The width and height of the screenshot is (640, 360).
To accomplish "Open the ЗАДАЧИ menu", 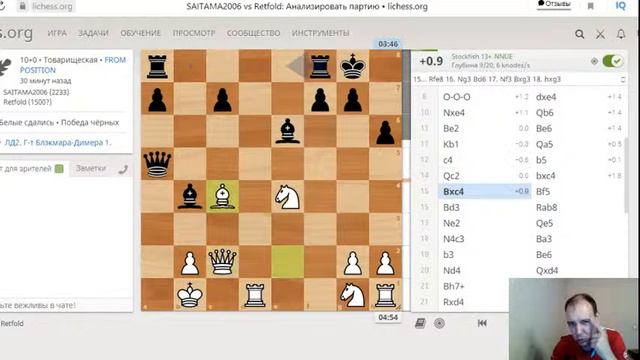I will point(93,33).
